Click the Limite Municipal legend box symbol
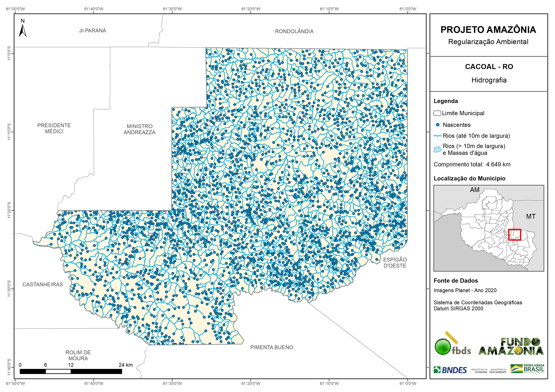 point(437,113)
